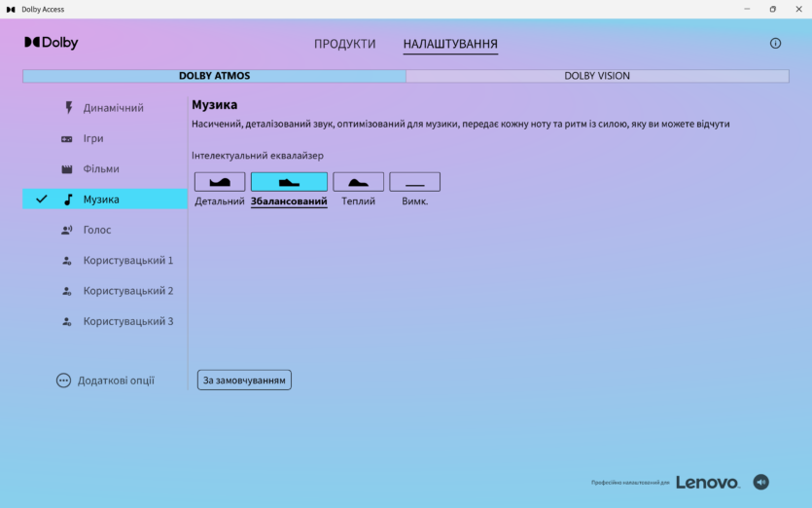Choose the Голос profile label
This screenshot has height=508, width=812.
point(97,230)
